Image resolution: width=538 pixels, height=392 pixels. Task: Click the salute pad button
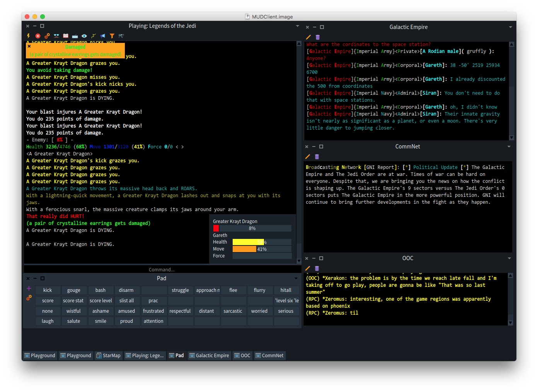74,321
